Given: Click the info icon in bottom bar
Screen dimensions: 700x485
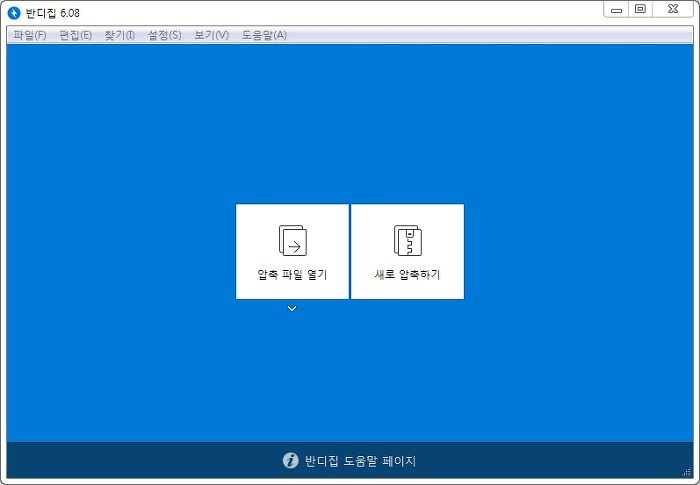Looking at the screenshot, I should tap(291, 460).
